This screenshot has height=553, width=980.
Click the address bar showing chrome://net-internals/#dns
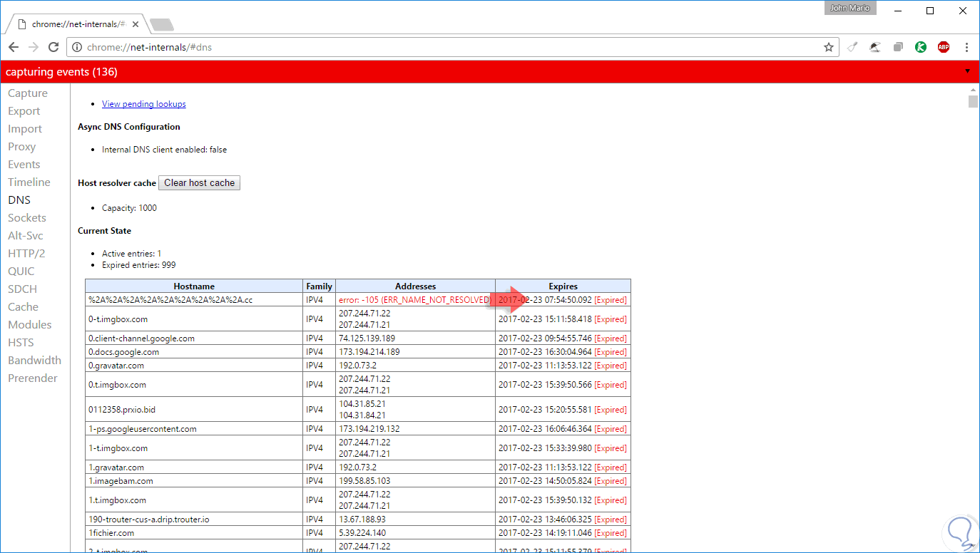tap(454, 48)
